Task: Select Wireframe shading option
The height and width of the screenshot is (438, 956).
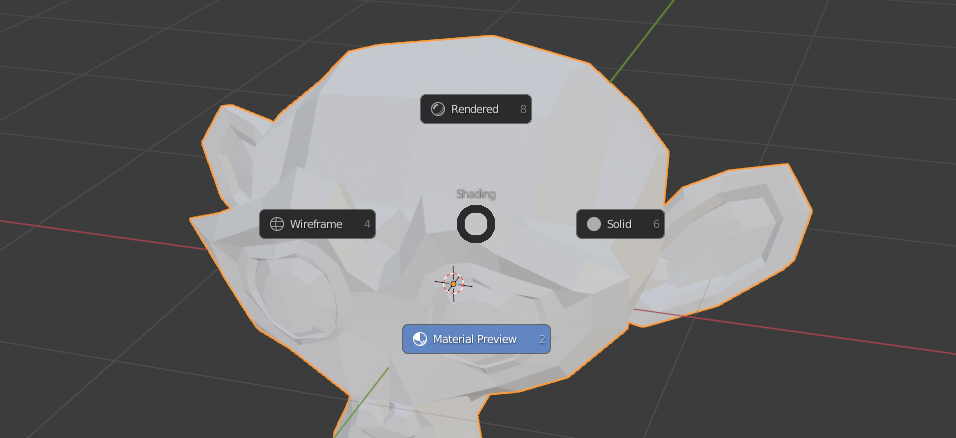Action: (317, 224)
